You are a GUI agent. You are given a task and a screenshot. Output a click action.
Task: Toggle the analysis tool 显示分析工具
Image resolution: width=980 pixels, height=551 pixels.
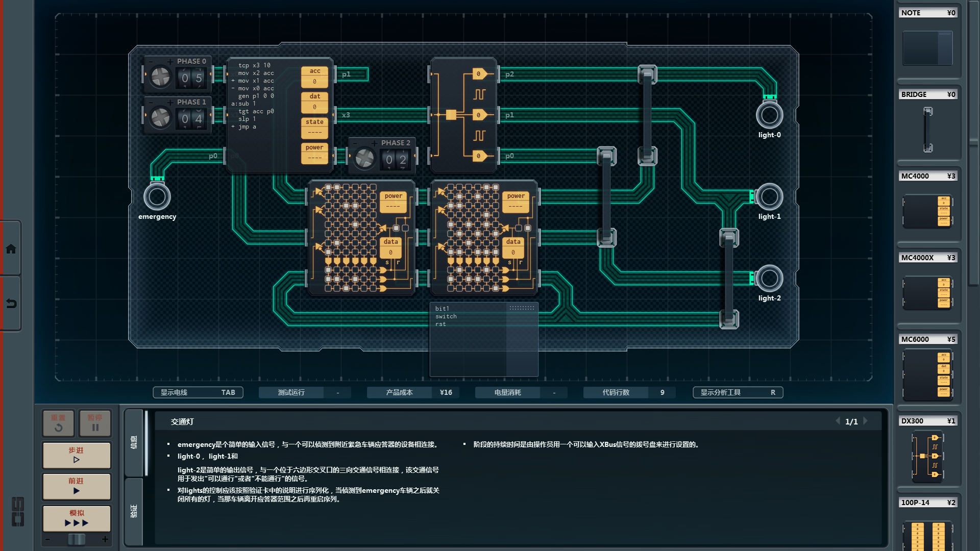point(738,392)
